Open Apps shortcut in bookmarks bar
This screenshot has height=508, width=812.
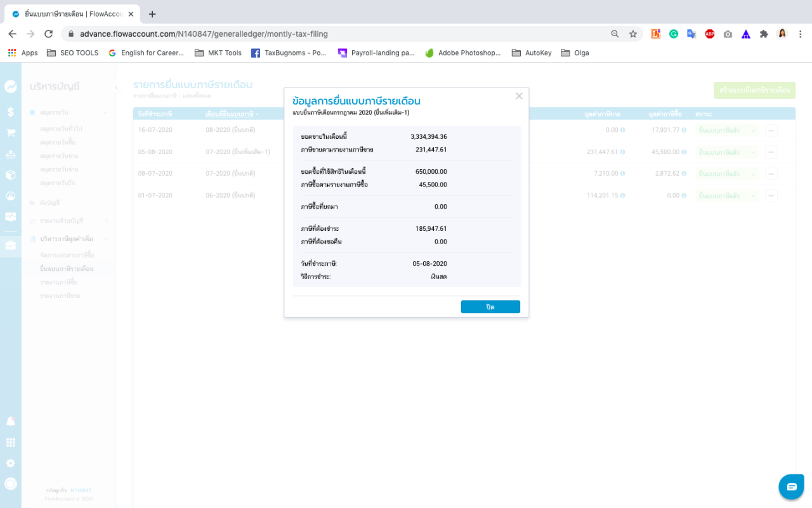point(23,53)
